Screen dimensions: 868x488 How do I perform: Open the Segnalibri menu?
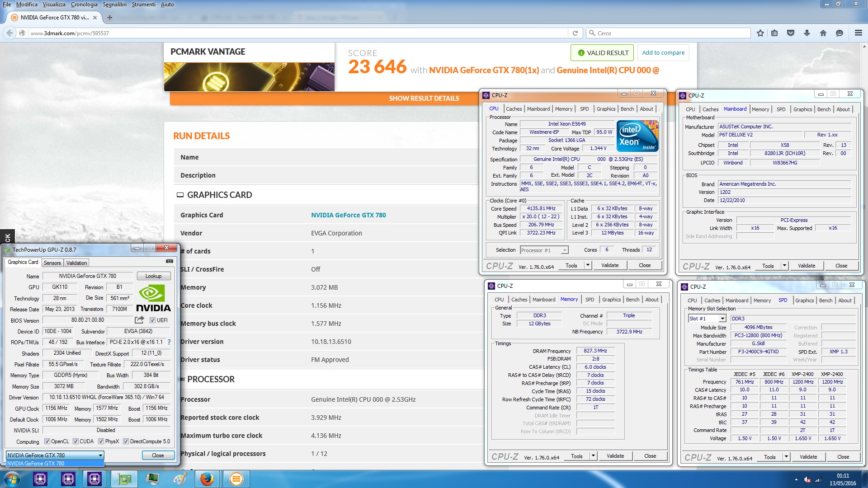tap(115, 5)
